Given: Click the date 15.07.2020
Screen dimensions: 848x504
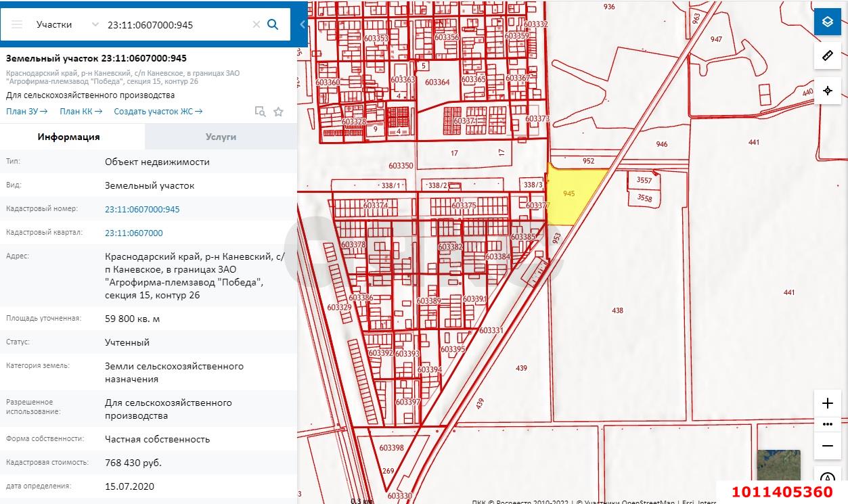Looking at the screenshot, I should (x=129, y=486).
